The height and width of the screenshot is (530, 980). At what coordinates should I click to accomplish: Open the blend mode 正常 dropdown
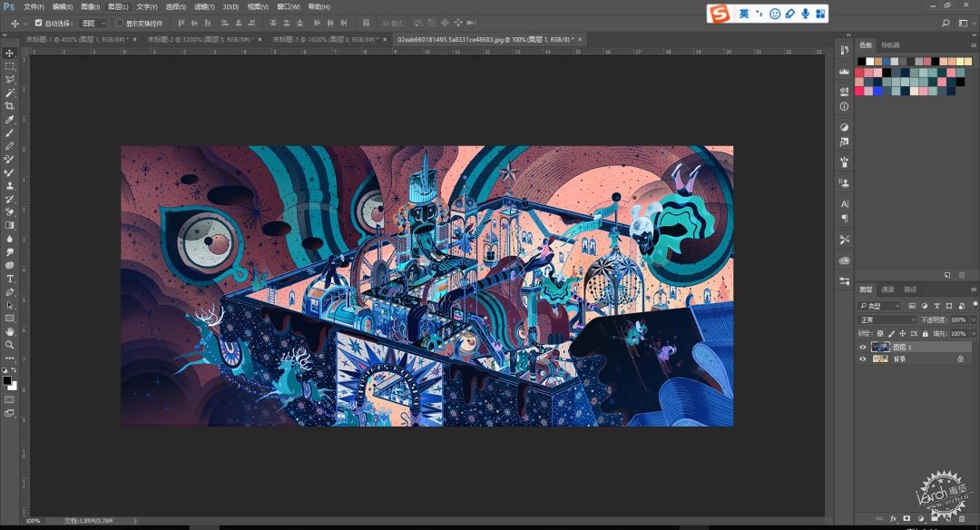pyautogui.click(x=887, y=319)
